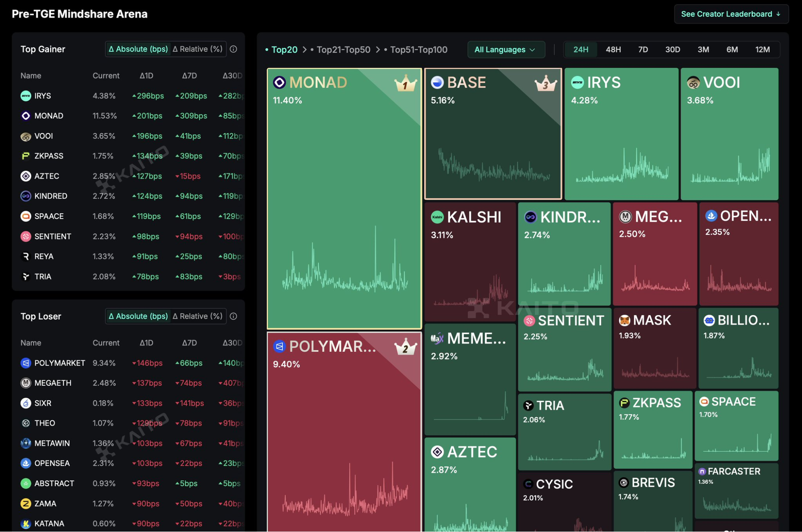The image size is (802, 532).
Task: Select Absolute (bps) in Top Gainer
Action: pyautogui.click(x=138, y=49)
